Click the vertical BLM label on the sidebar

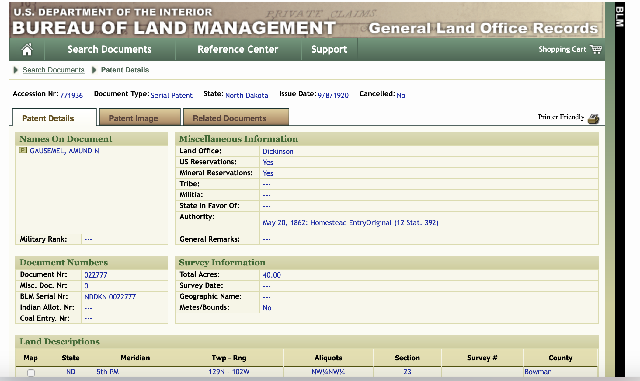pos(619,17)
